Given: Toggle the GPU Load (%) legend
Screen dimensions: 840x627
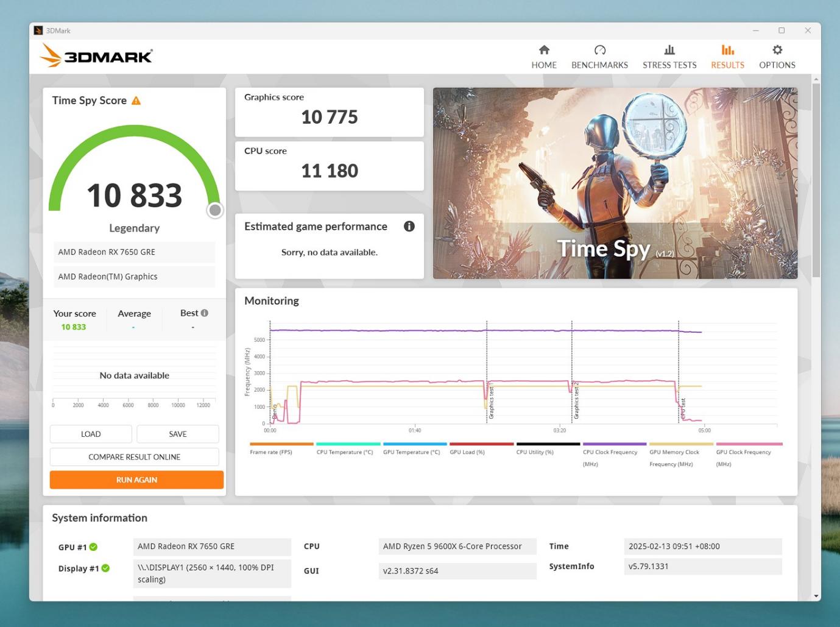Looking at the screenshot, I should coord(481,449).
